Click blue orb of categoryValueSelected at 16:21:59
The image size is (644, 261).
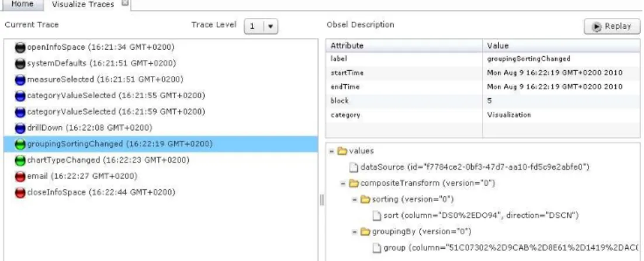point(20,112)
